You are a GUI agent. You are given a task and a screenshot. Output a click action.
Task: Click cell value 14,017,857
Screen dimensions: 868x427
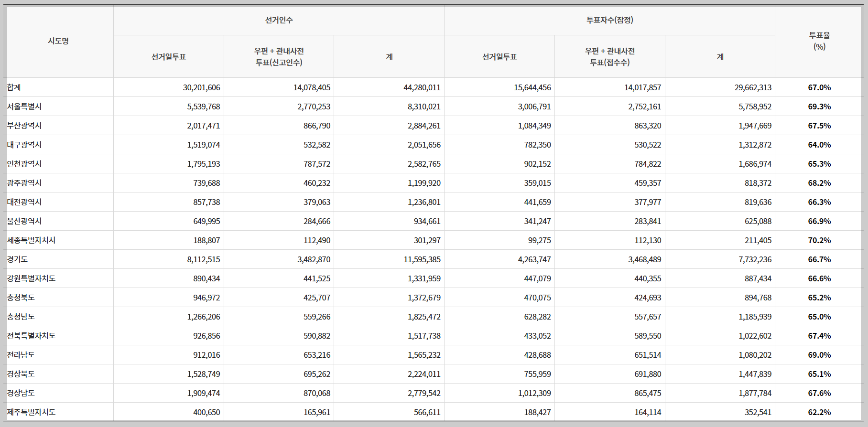pos(643,87)
